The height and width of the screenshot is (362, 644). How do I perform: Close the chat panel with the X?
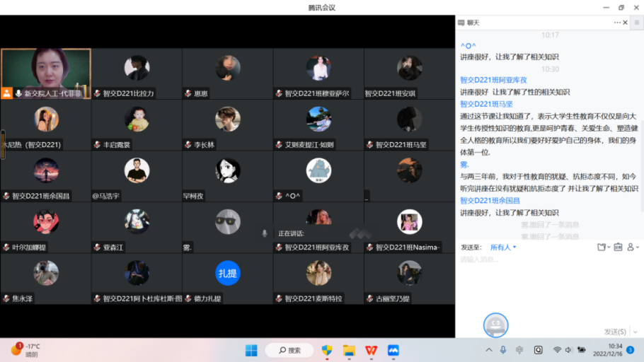pos(625,23)
